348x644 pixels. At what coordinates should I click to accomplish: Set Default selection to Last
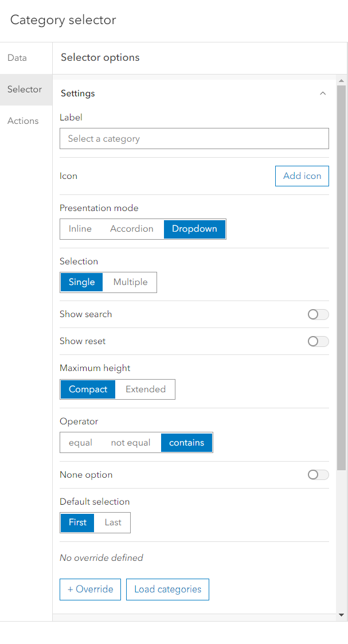click(112, 522)
